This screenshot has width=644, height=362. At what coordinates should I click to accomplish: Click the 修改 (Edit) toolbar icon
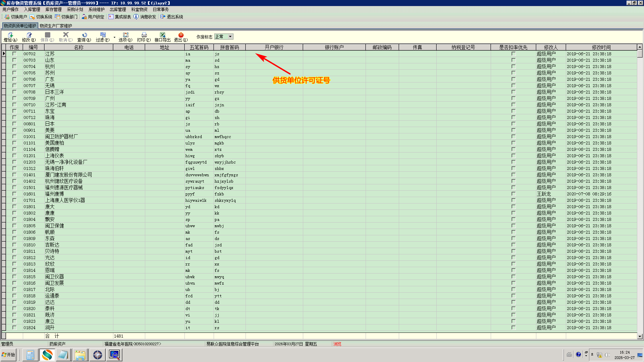tap(29, 35)
